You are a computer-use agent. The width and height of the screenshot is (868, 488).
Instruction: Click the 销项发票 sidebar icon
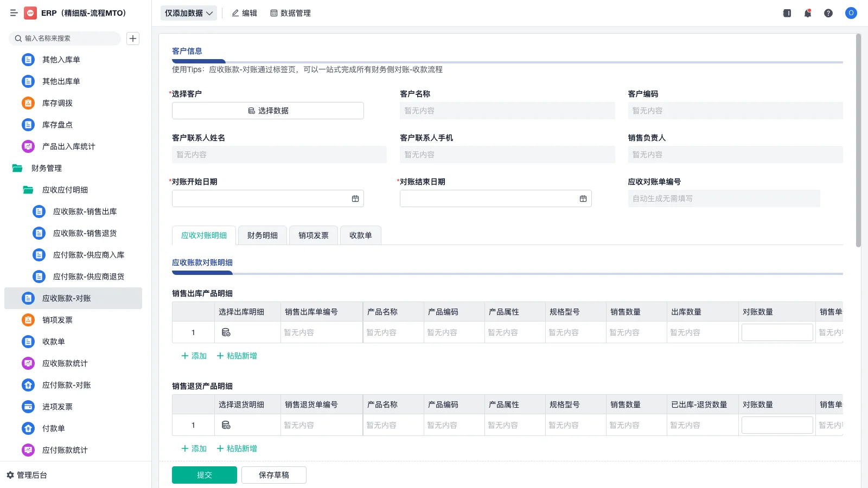[28, 320]
